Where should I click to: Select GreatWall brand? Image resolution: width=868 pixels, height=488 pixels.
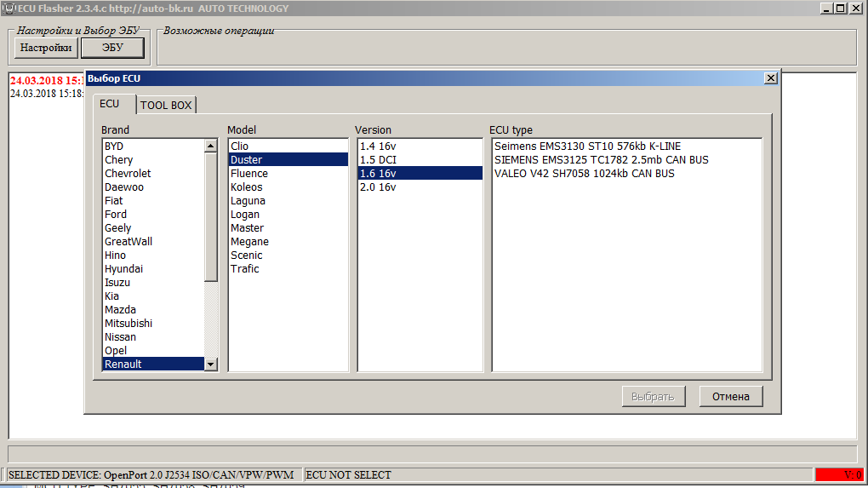(153, 242)
